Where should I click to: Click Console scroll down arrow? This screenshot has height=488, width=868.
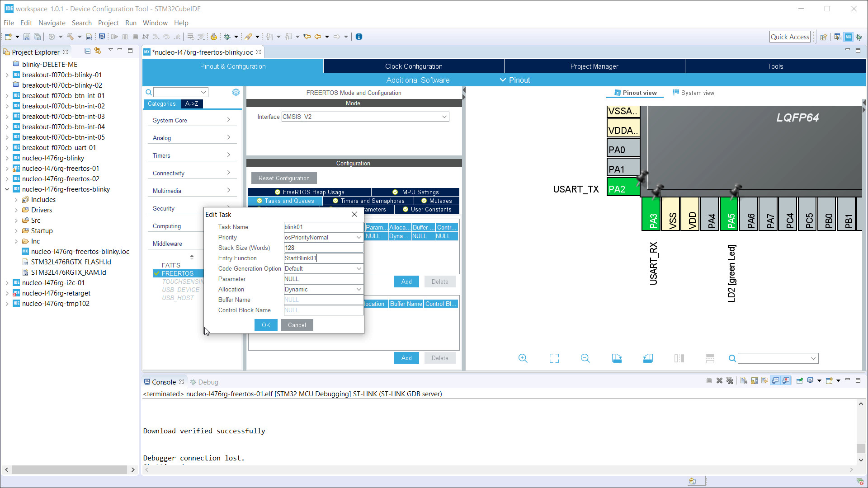tap(861, 460)
